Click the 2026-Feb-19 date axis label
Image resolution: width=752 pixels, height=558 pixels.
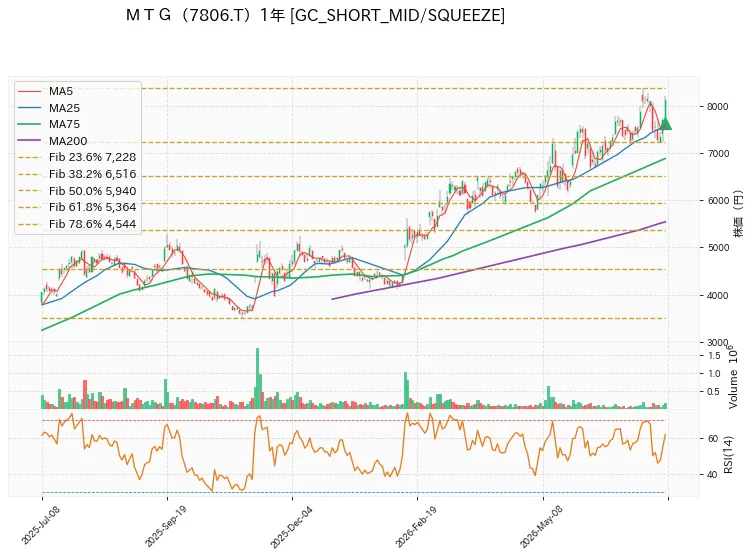pos(416,526)
